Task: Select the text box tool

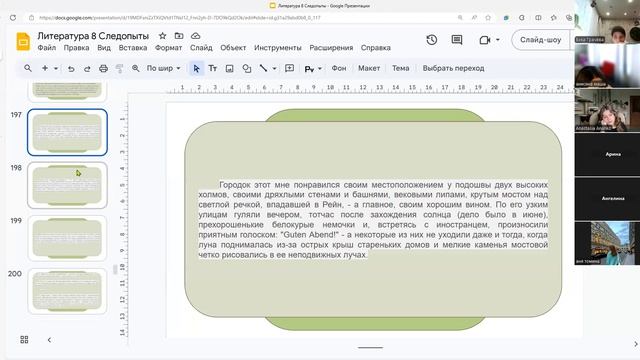Action: tap(212, 68)
